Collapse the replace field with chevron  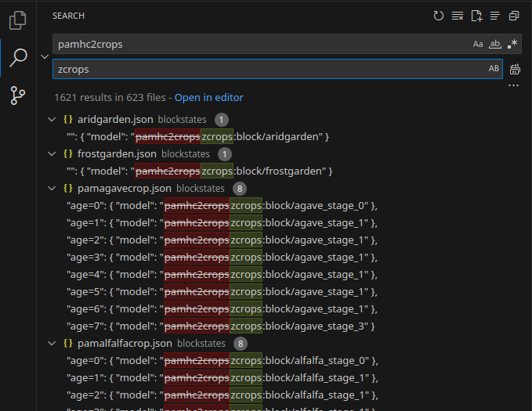coord(44,56)
